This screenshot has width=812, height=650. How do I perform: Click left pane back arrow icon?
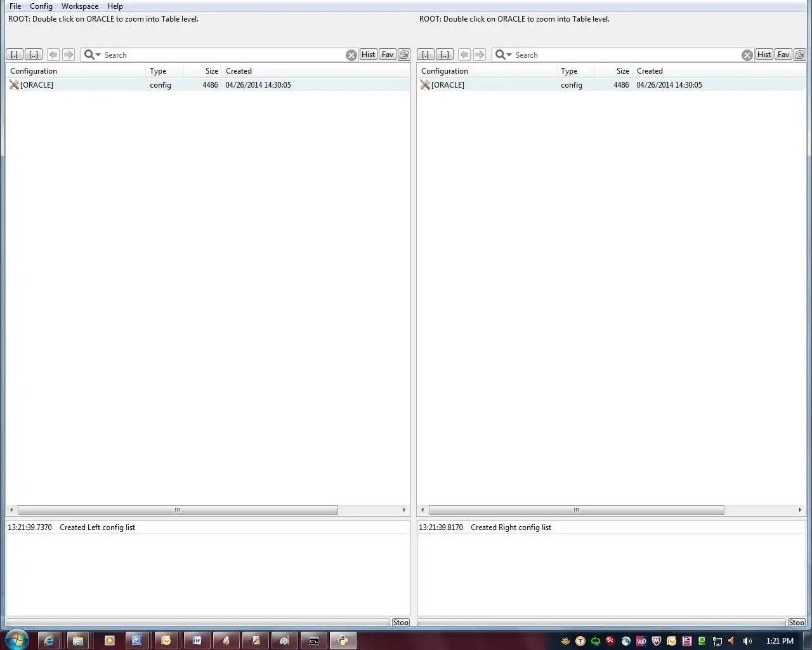coord(53,55)
